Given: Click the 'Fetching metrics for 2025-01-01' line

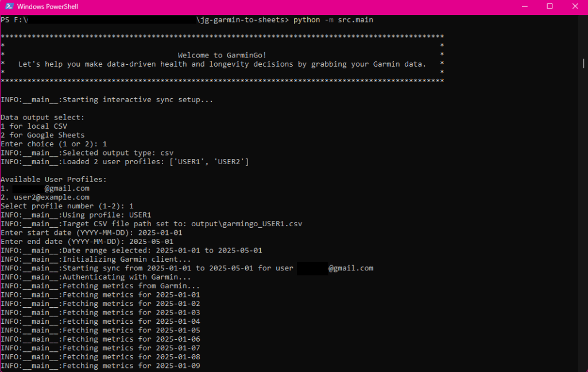Looking at the screenshot, I should [x=100, y=295].
